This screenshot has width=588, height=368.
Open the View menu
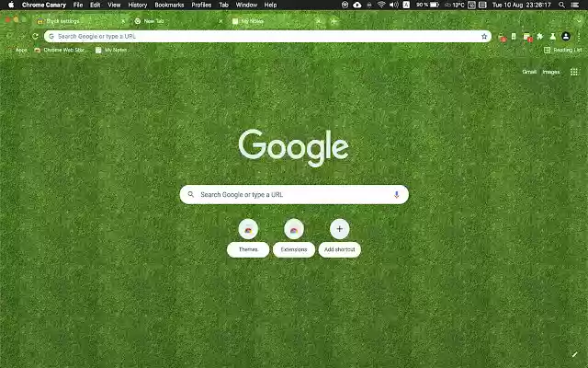[x=114, y=5]
